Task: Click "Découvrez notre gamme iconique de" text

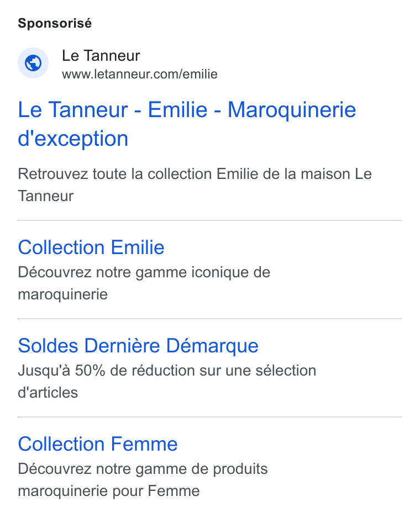Action: tap(144, 272)
